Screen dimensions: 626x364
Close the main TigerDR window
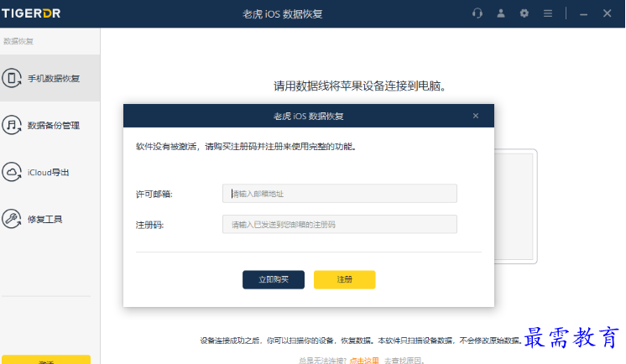(608, 13)
